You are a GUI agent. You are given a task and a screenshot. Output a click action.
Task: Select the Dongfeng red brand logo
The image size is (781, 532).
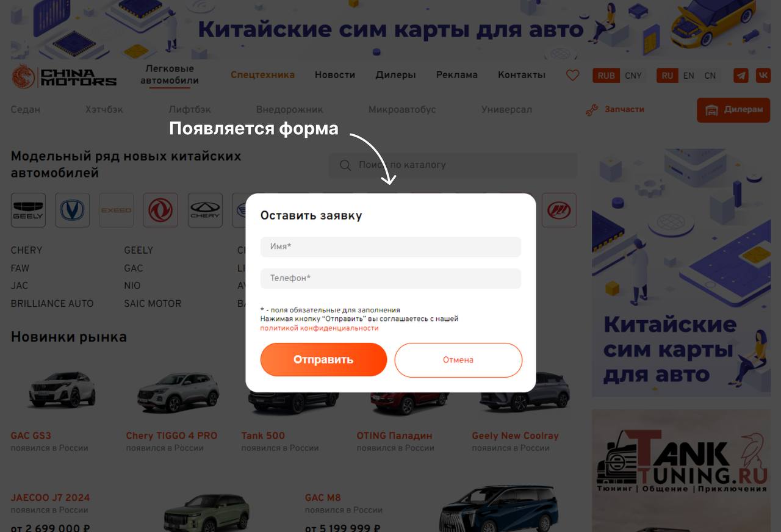[160, 210]
